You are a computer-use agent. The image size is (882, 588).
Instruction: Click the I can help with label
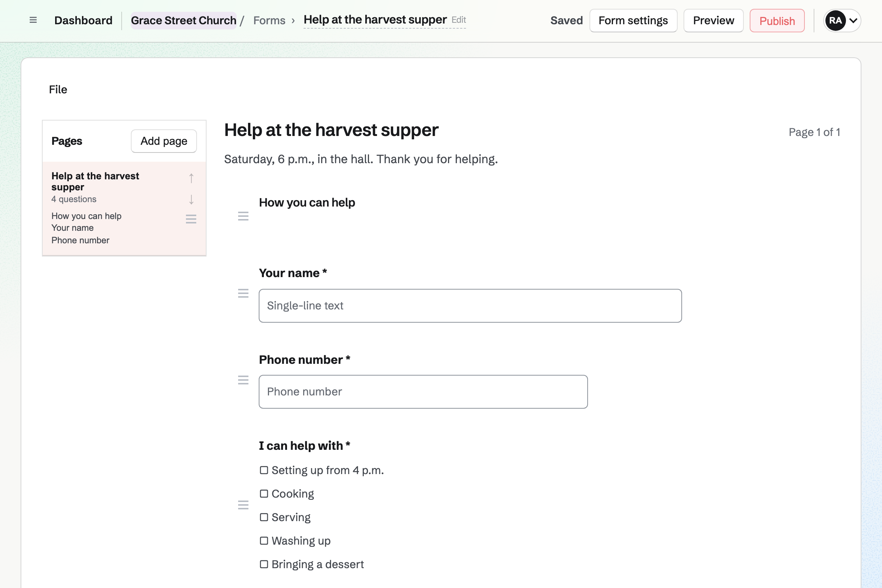pos(305,445)
